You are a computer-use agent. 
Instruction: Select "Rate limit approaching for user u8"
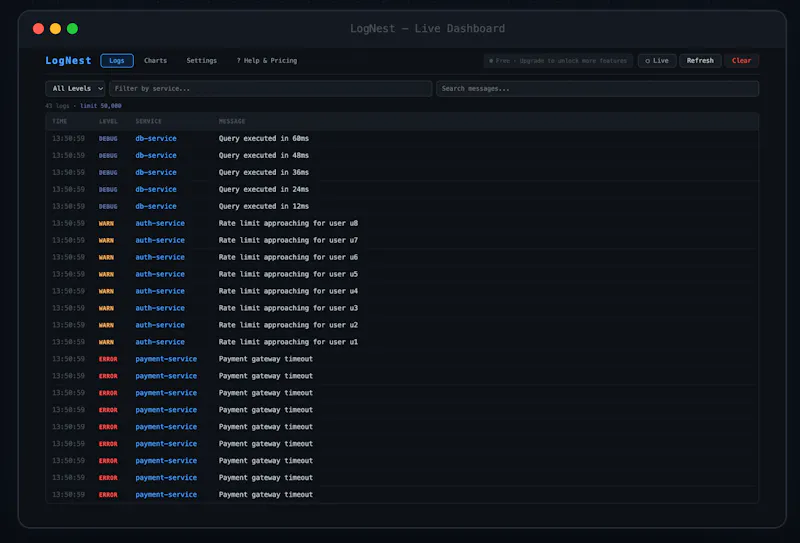coord(288,223)
